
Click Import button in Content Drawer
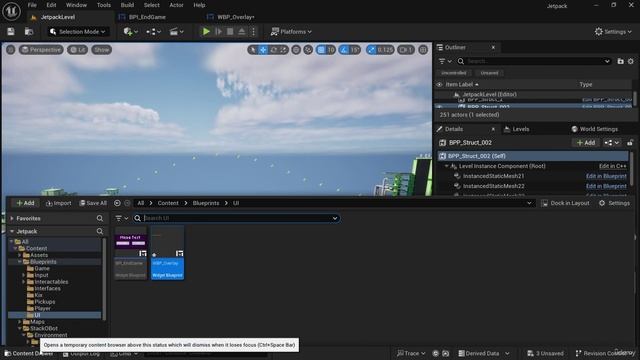[58, 203]
